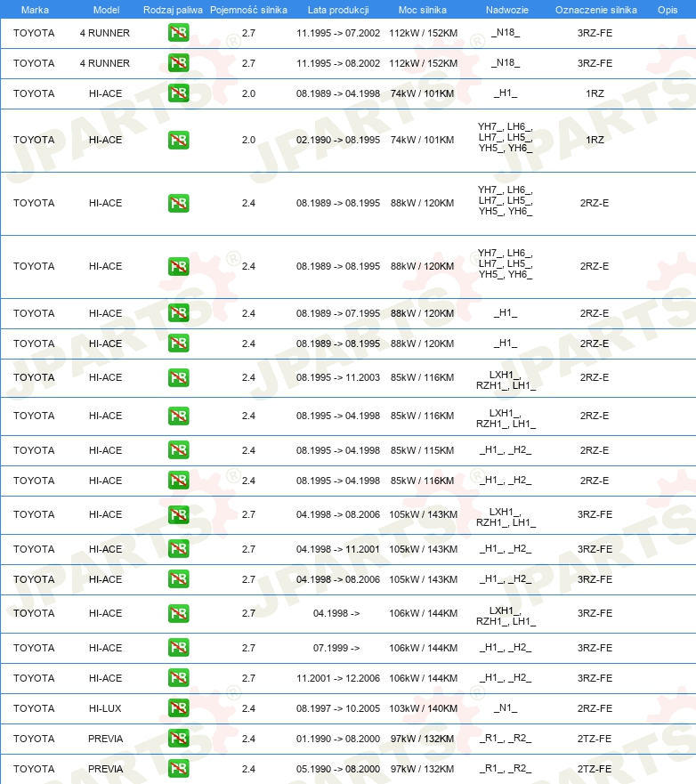Click fuel icon in the 85kW / 115KM row
Screen dimensions: 696x784
(x=179, y=450)
